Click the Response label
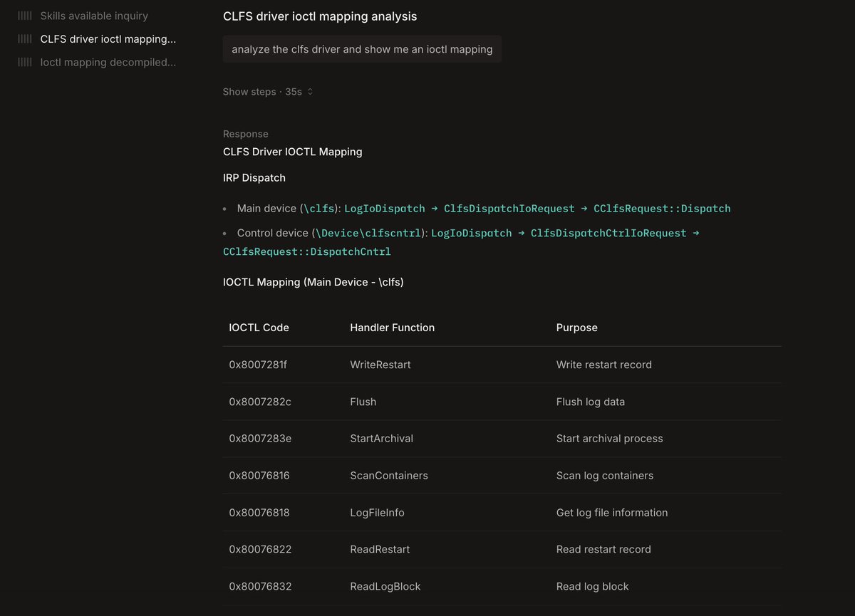This screenshot has width=855, height=616. pyautogui.click(x=246, y=134)
